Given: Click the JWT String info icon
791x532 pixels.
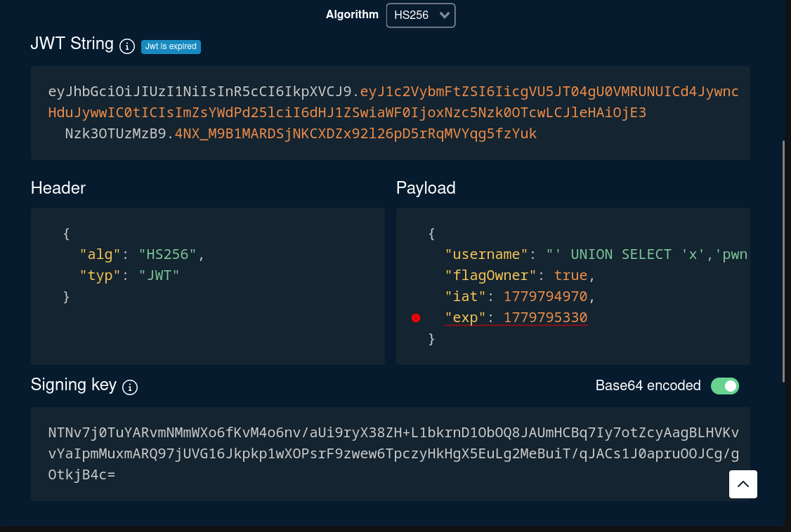Looking at the screenshot, I should click(127, 46).
